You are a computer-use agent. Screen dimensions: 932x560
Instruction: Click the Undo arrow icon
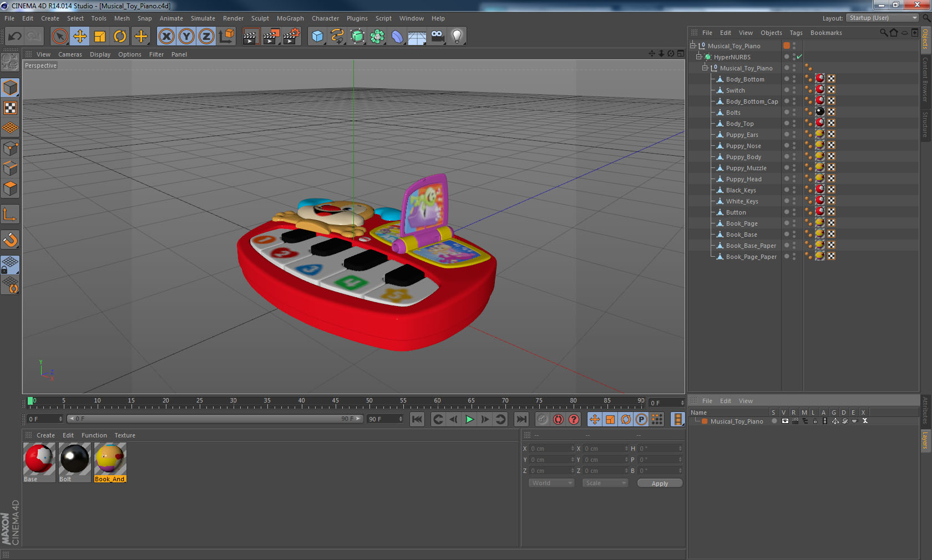click(14, 37)
